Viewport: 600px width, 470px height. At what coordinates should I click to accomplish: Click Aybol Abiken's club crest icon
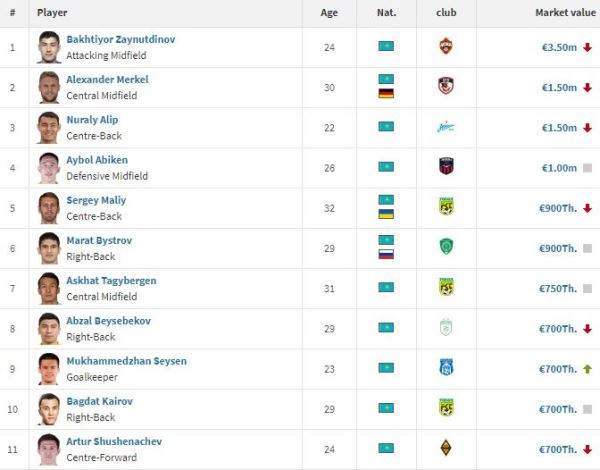click(x=446, y=167)
